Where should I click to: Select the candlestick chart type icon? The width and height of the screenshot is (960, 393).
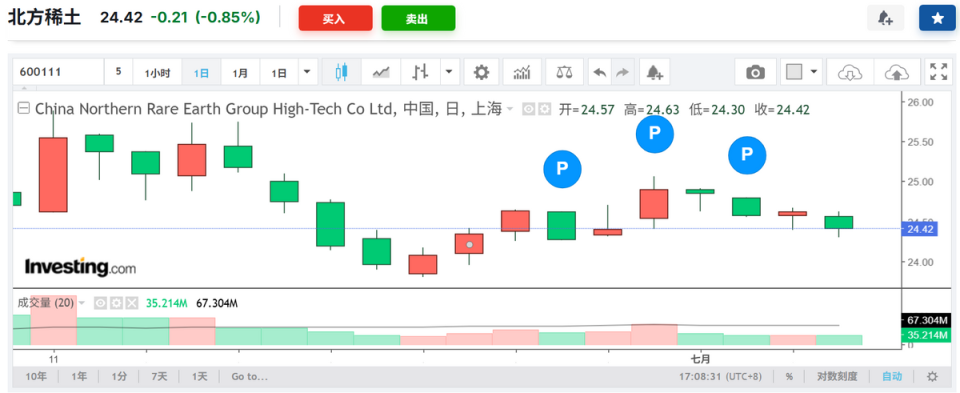click(x=341, y=72)
